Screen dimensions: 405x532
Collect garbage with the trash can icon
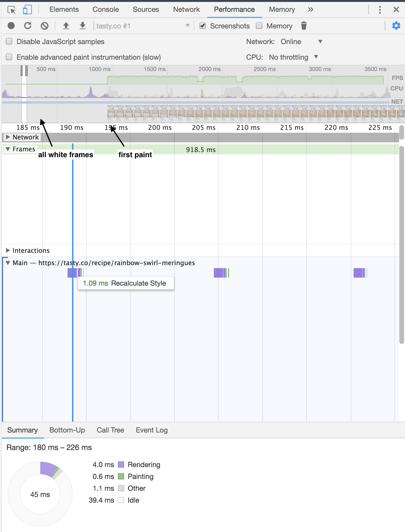point(304,26)
